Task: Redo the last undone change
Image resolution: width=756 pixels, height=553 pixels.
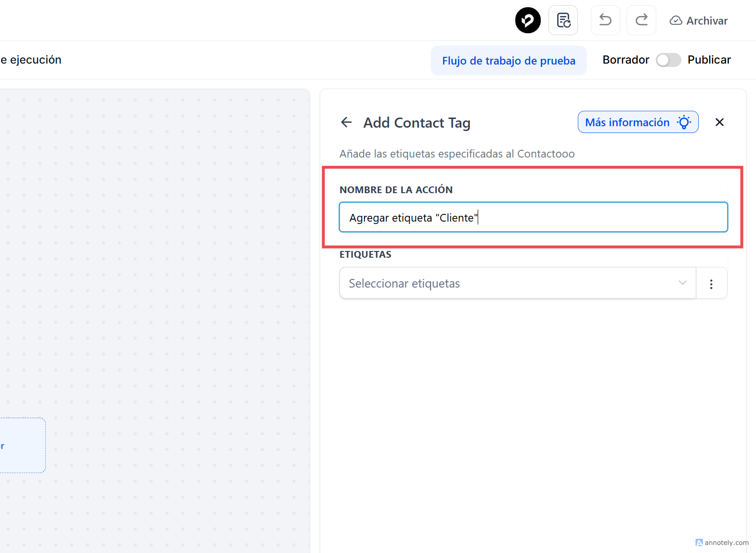Action: pyautogui.click(x=641, y=20)
